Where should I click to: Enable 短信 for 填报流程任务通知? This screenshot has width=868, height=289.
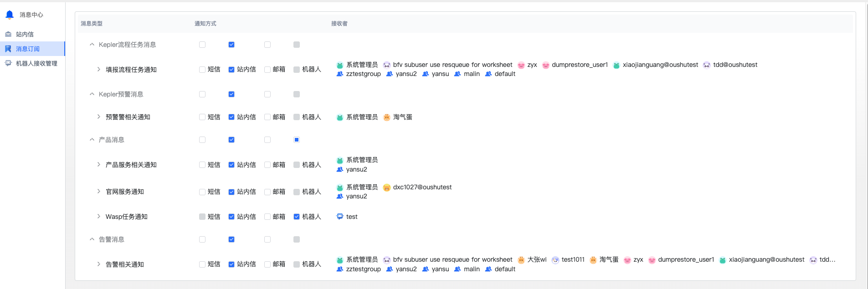pos(202,70)
